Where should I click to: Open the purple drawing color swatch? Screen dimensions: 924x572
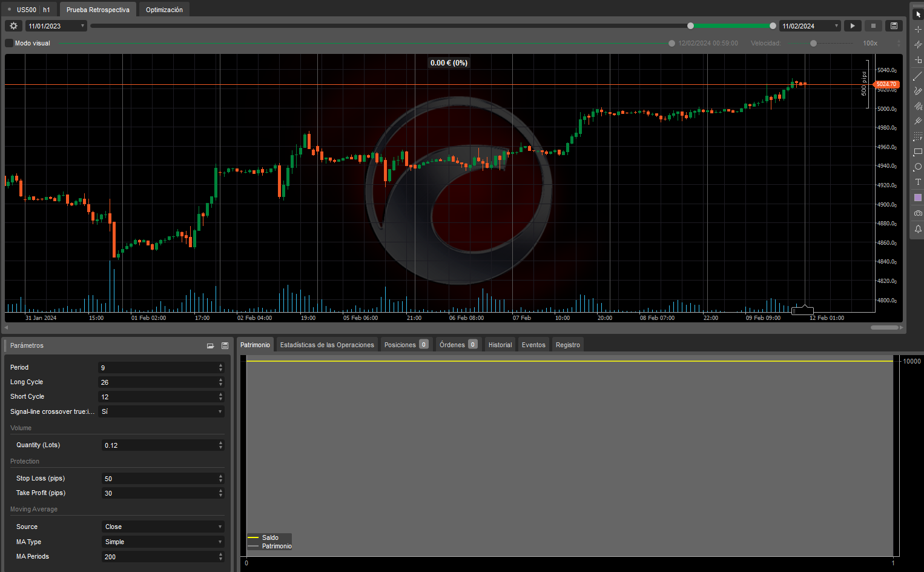tap(918, 198)
